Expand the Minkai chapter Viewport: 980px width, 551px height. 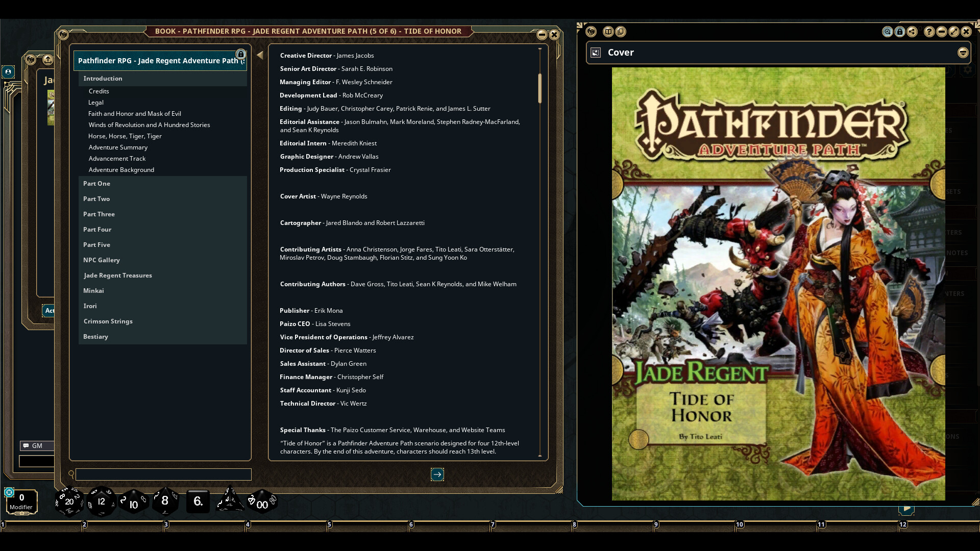162,291
